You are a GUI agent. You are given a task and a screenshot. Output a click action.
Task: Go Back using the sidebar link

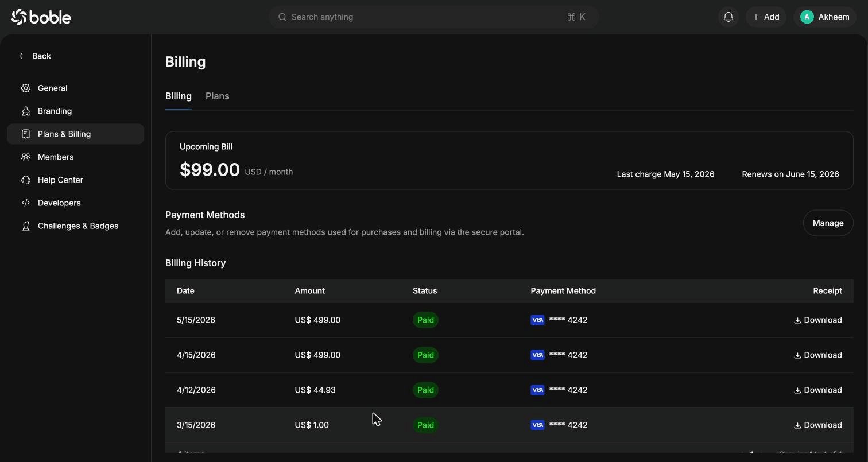pos(34,56)
